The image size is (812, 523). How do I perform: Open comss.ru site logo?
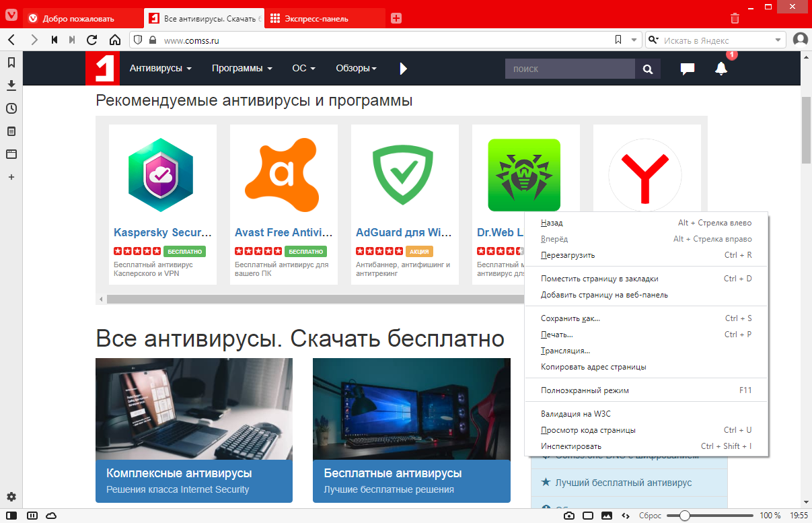click(102, 69)
